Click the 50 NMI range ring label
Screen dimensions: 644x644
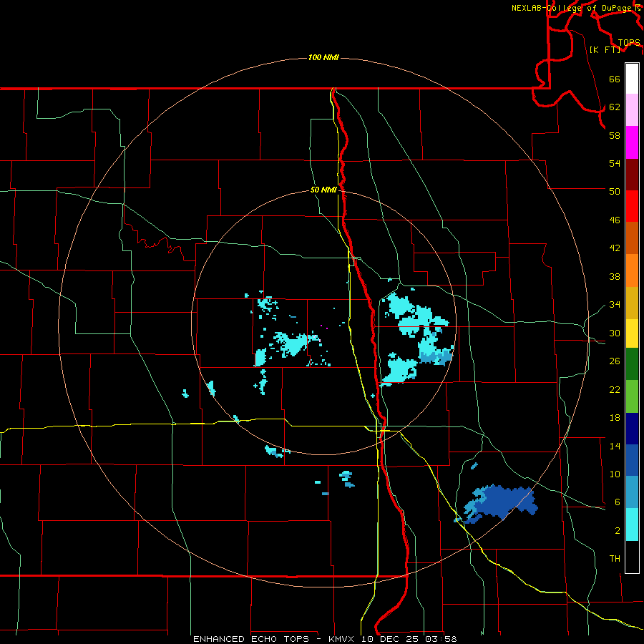point(323,190)
